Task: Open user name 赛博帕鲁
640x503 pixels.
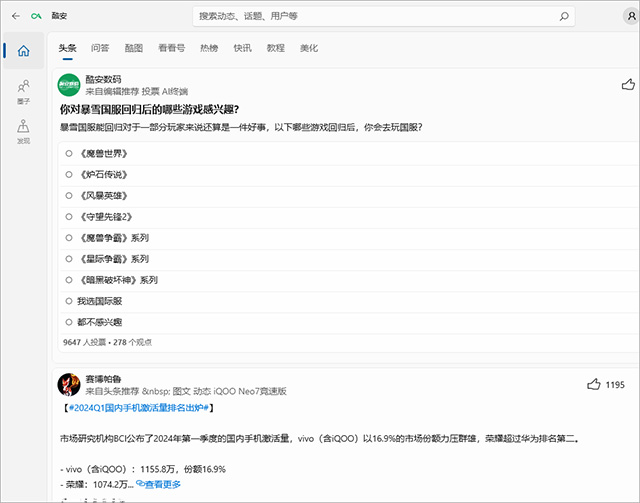Action: pyautogui.click(x=103, y=379)
